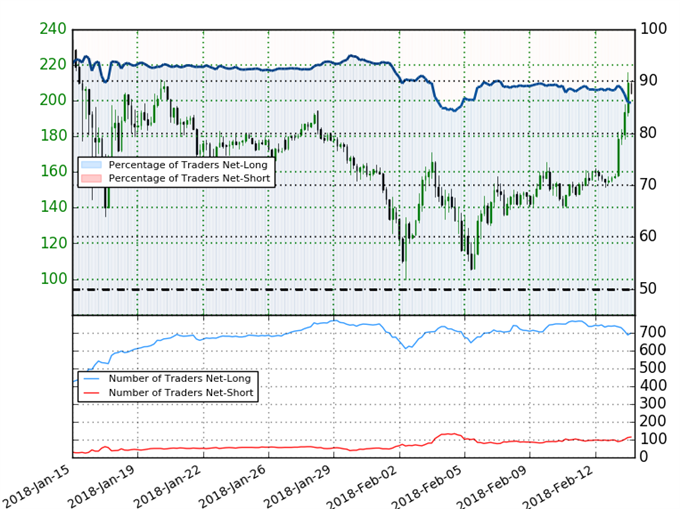
Task: Click the 400 traders axis label
Action: click(653, 385)
